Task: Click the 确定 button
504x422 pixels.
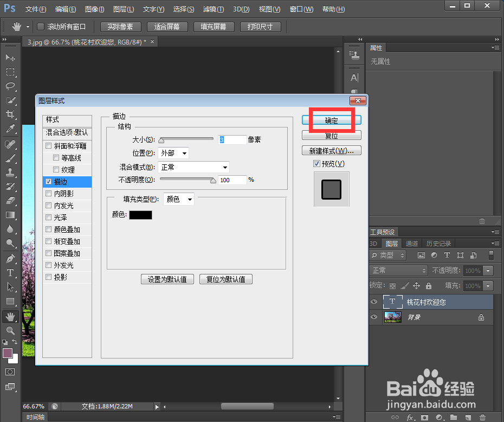Action: pyautogui.click(x=331, y=120)
